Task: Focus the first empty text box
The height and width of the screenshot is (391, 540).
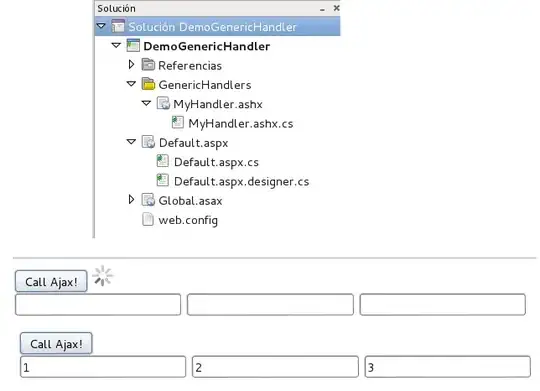Action: click(x=98, y=305)
